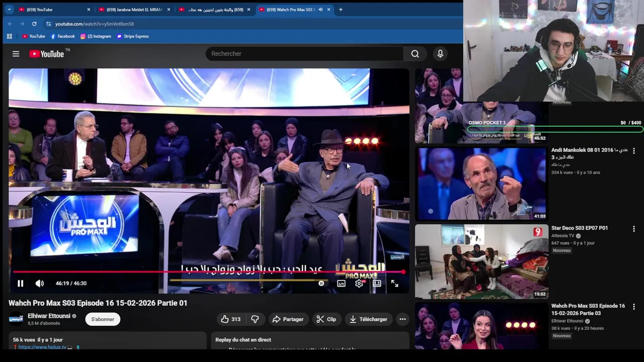The image size is (644, 362).
Task: Click the Télécharger download button
Action: (x=368, y=319)
